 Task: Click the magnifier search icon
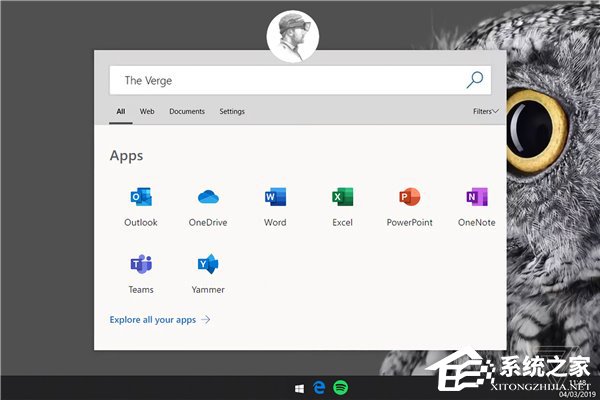coord(475,80)
